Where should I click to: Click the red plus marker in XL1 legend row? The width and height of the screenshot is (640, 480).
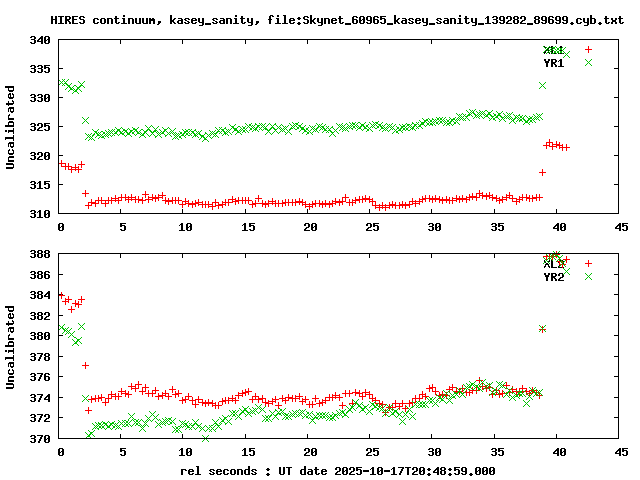pyautogui.click(x=588, y=49)
